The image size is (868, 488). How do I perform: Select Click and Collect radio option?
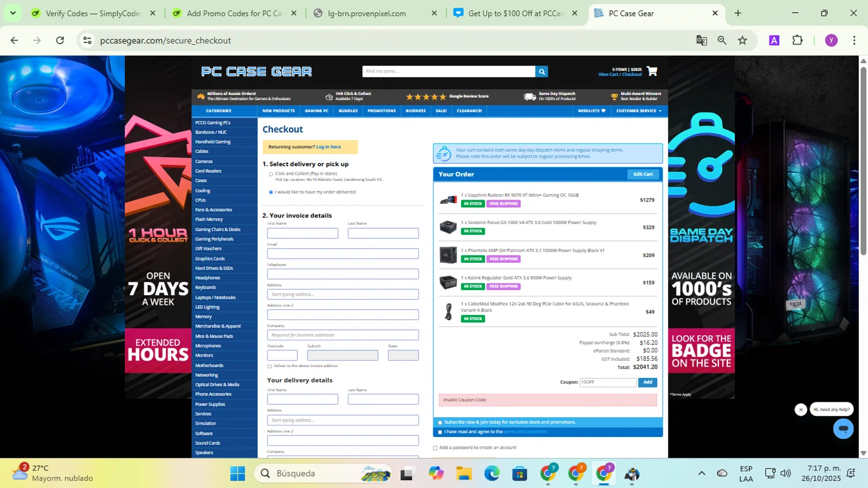click(x=271, y=174)
